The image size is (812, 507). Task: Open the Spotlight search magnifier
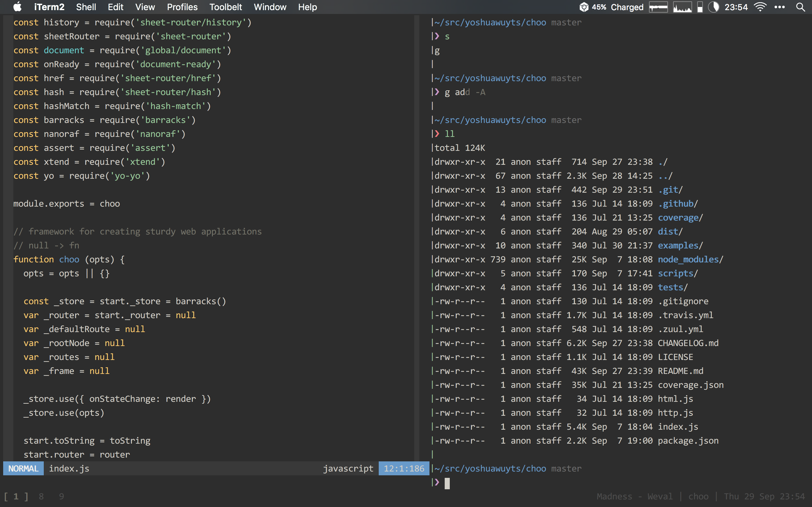tap(800, 7)
